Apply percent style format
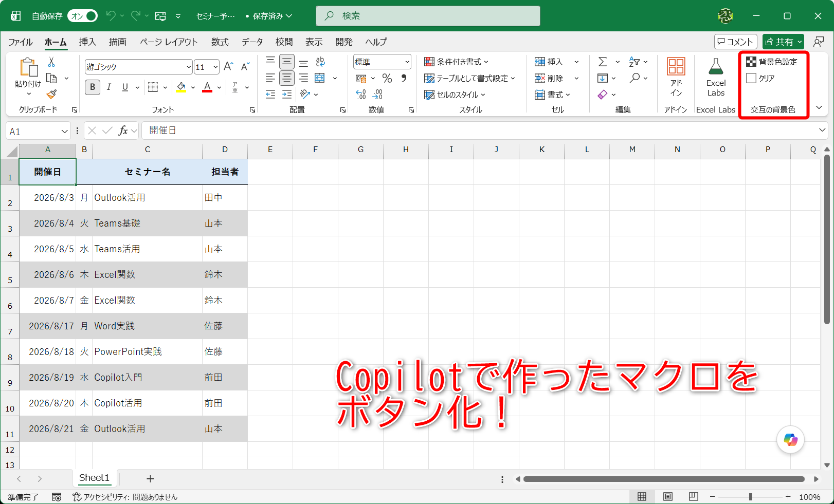834x504 pixels. coord(387,78)
